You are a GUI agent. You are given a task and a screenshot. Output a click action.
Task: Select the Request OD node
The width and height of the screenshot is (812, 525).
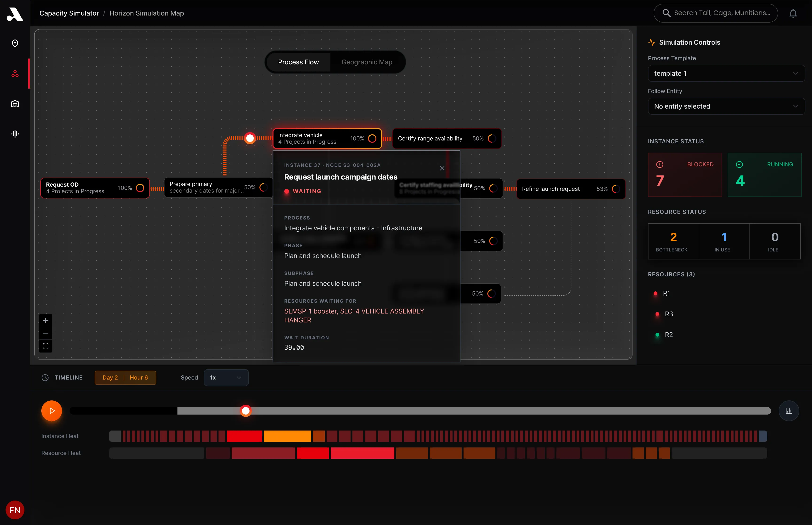tap(95, 188)
